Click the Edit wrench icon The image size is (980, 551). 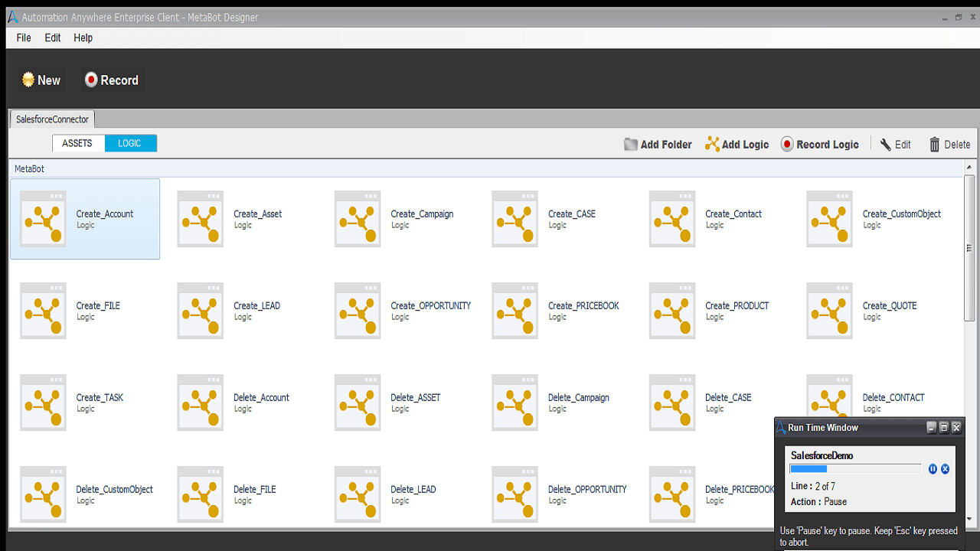(x=886, y=144)
